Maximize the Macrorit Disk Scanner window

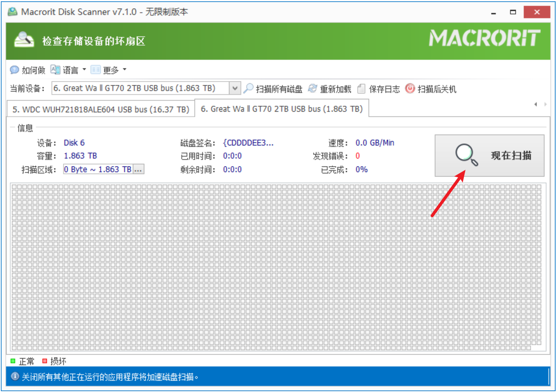(513, 12)
